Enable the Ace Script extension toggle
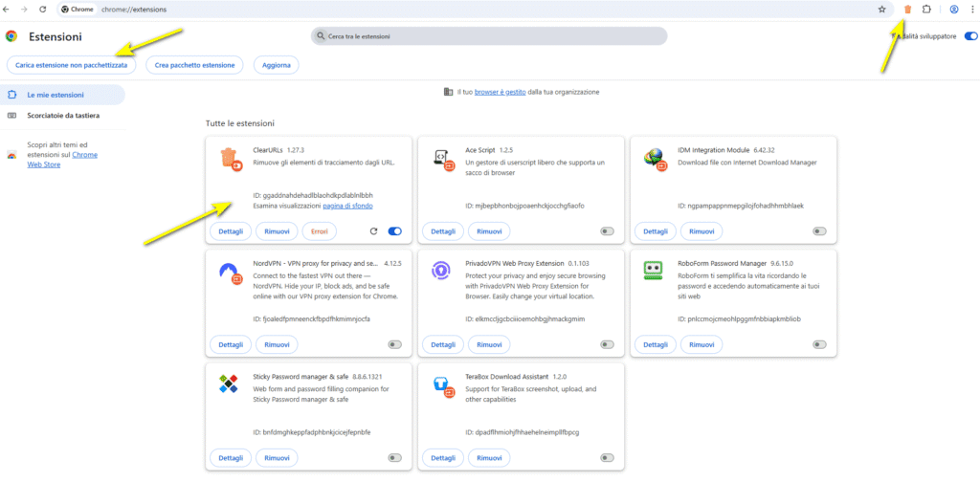 (x=607, y=231)
